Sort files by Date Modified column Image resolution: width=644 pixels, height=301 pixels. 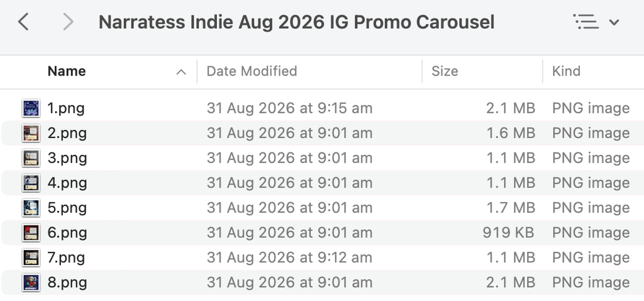(252, 71)
